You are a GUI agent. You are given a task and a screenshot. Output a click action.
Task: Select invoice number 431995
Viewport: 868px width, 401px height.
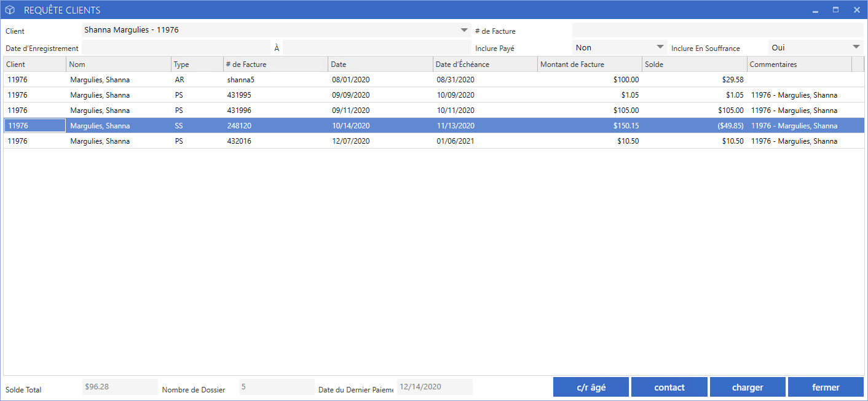[276, 95]
